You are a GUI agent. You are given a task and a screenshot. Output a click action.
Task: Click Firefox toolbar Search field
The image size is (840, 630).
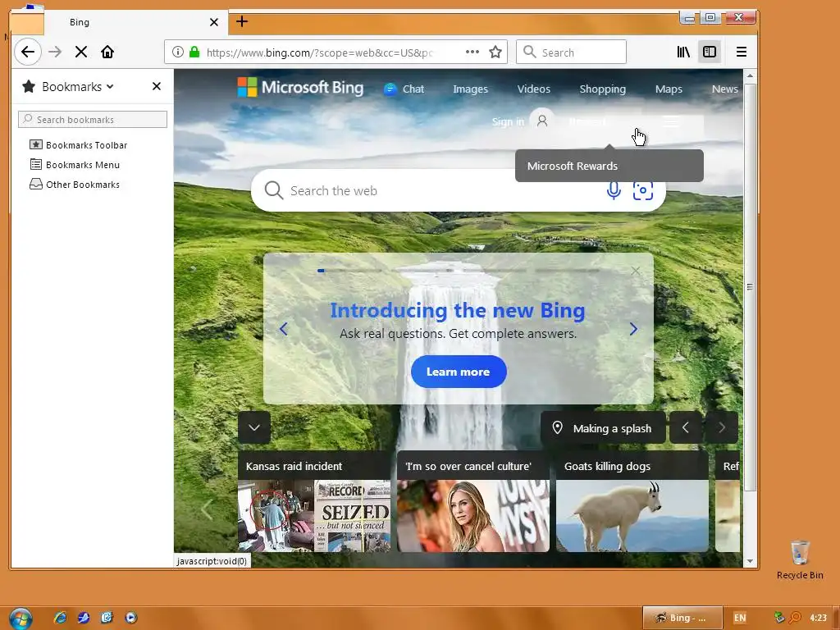pyautogui.click(x=571, y=52)
